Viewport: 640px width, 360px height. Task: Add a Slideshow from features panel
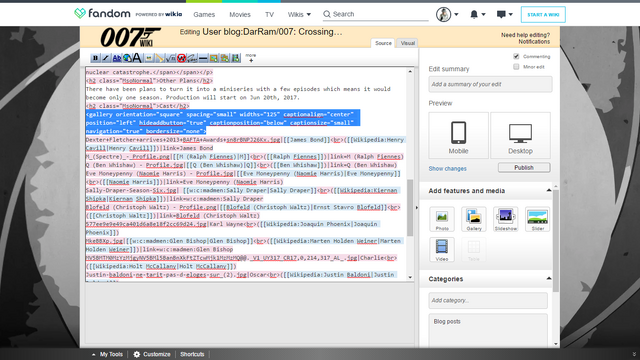pyautogui.click(x=506, y=219)
